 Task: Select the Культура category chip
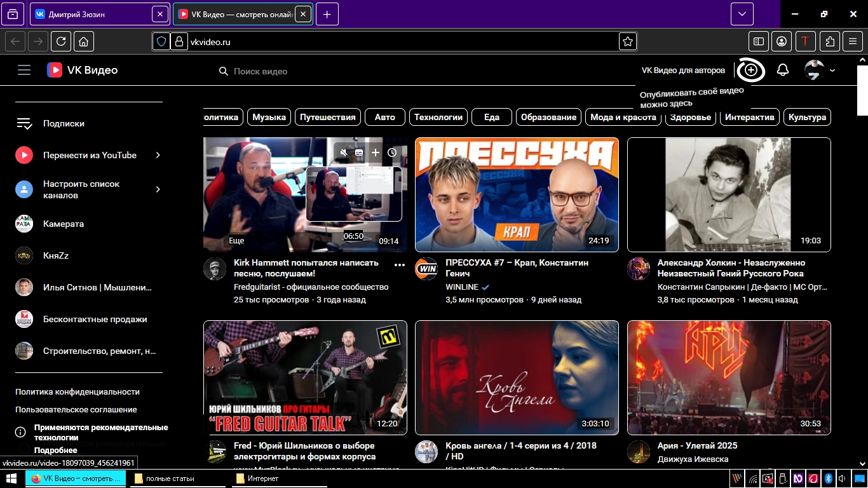[x=807, y=117]
